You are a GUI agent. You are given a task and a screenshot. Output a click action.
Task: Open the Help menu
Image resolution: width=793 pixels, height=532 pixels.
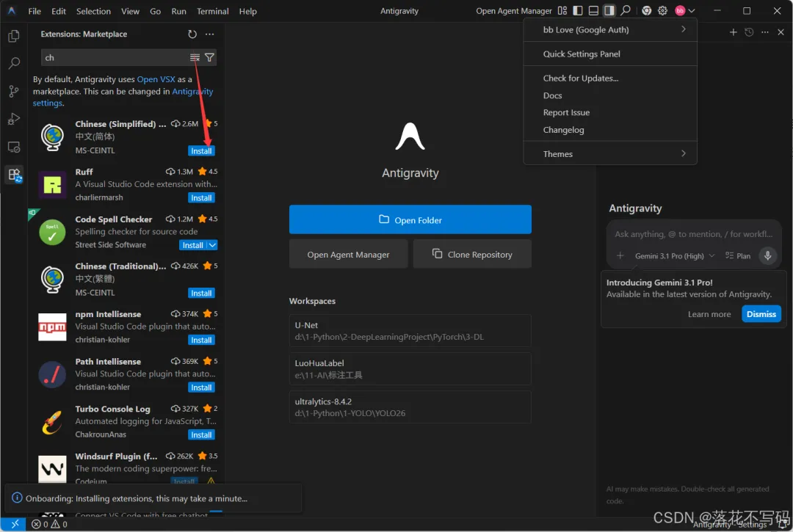click(247, 10)
